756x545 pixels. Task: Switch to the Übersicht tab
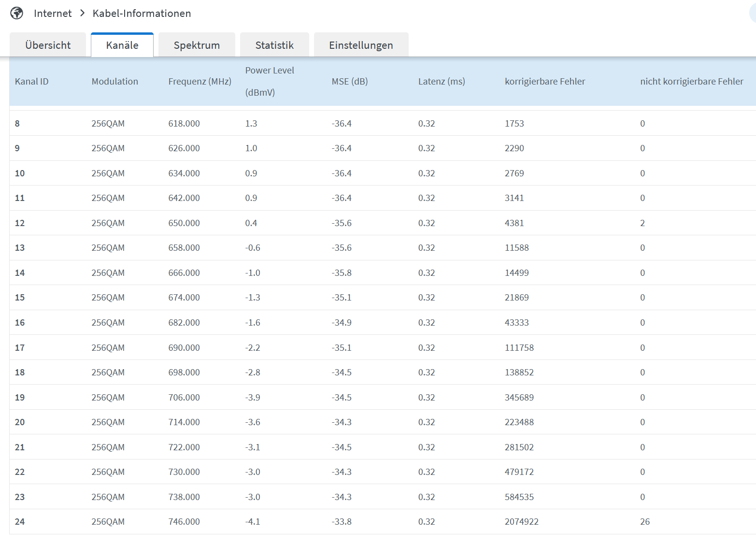48,45
